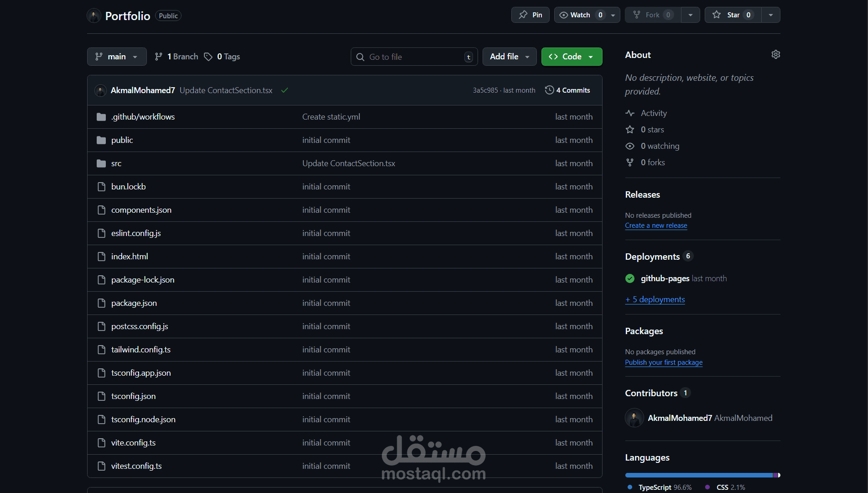
Task: Click AkmalMohamed7 username in the commit bar
Action: [143, 90]
